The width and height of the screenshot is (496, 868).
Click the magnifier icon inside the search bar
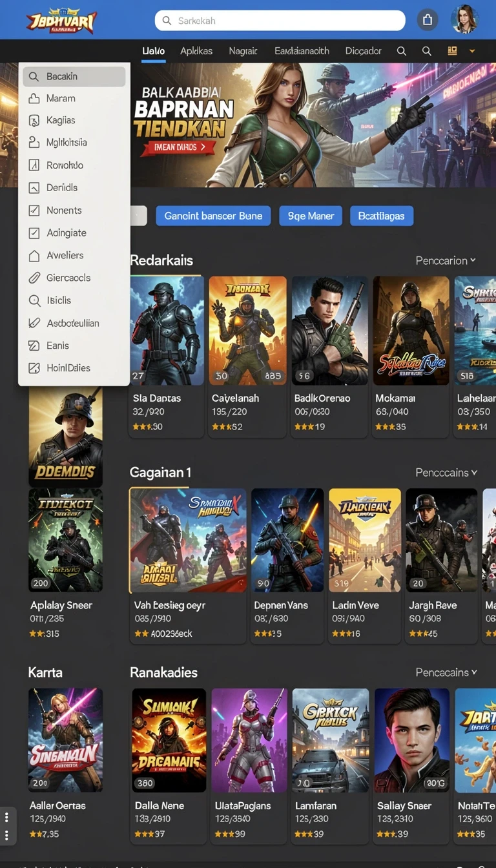(167, 21)
